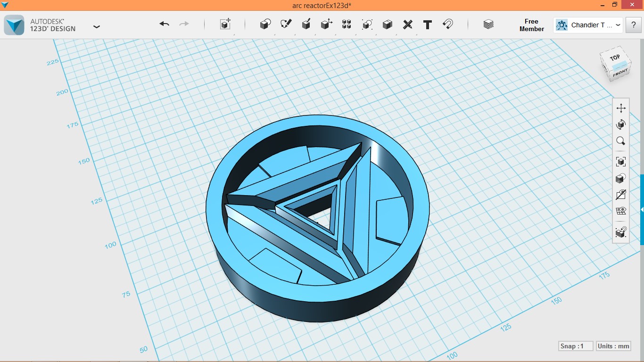Open the Material tool
644x362 pixels.
pyautogui.click(x=488, y=25)
